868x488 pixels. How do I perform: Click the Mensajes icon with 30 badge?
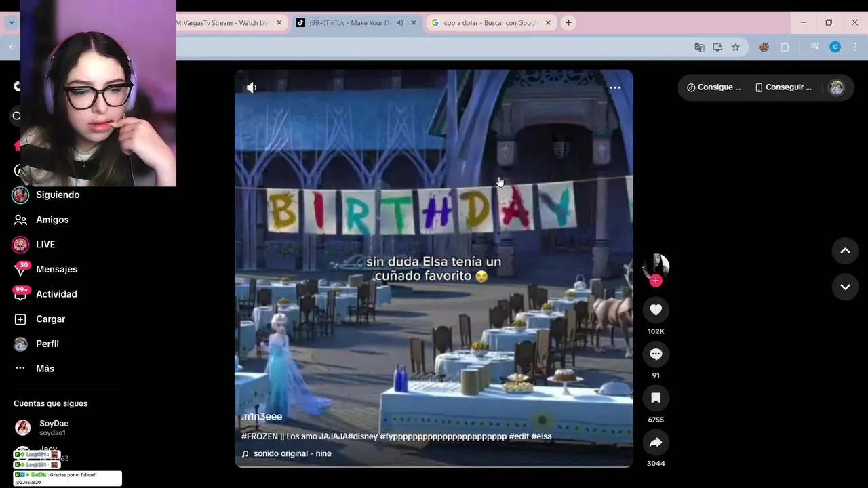[x=20, y=269]
